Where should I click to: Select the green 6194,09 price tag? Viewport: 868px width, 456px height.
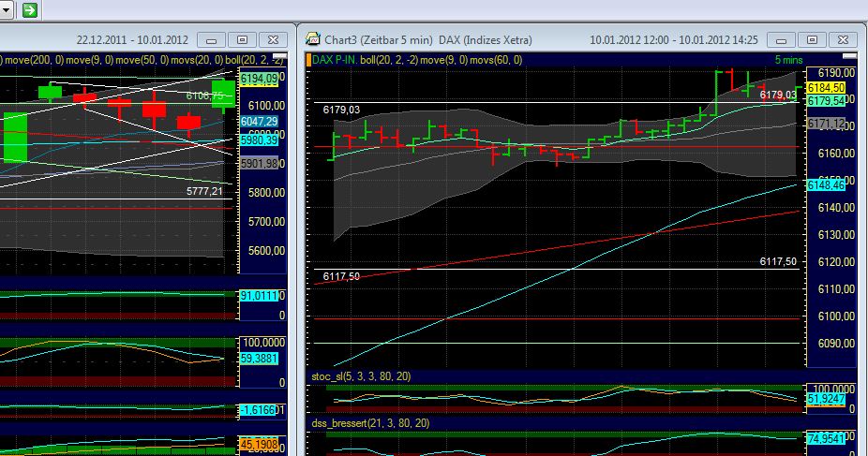259,79
